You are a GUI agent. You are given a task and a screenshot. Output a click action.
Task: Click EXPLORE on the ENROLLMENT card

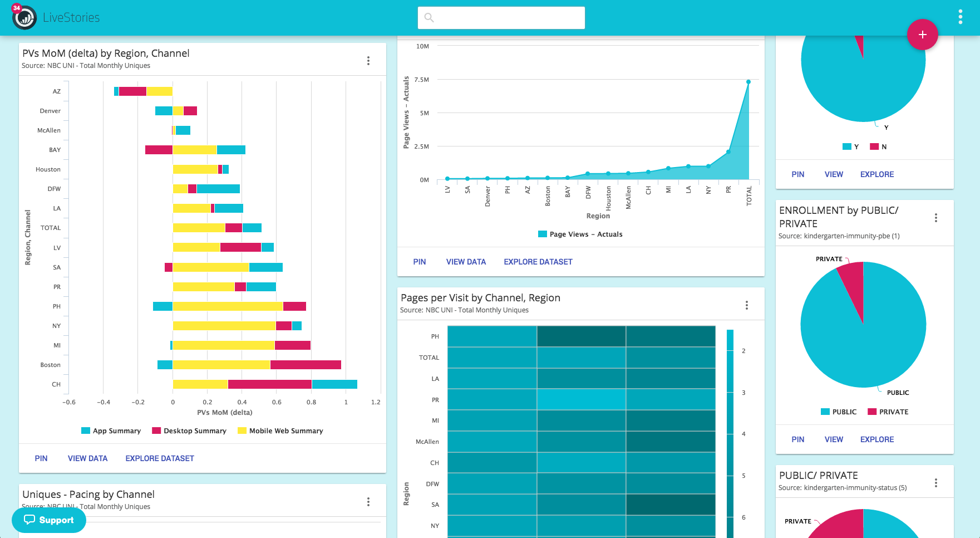point(877,439)
